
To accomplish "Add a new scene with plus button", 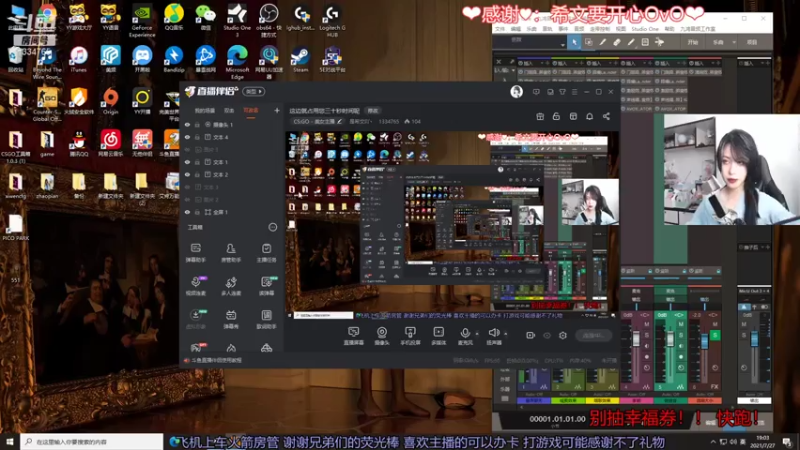I will pos(277,110).
